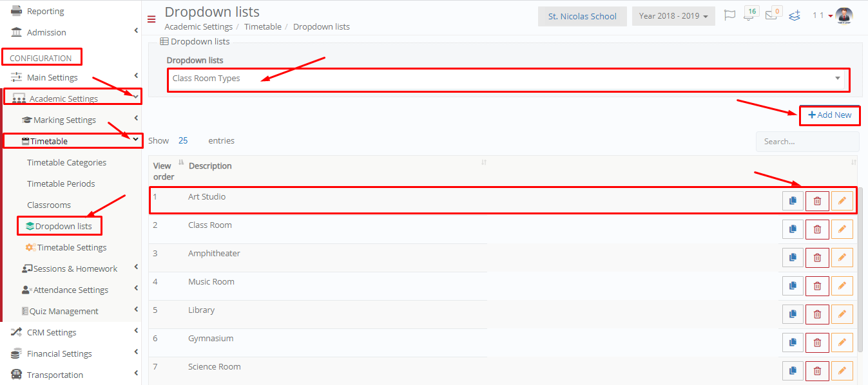Open notifications showing 16 badge
The width and height of the screenshot is (868, 385).
tap(749, 14)
